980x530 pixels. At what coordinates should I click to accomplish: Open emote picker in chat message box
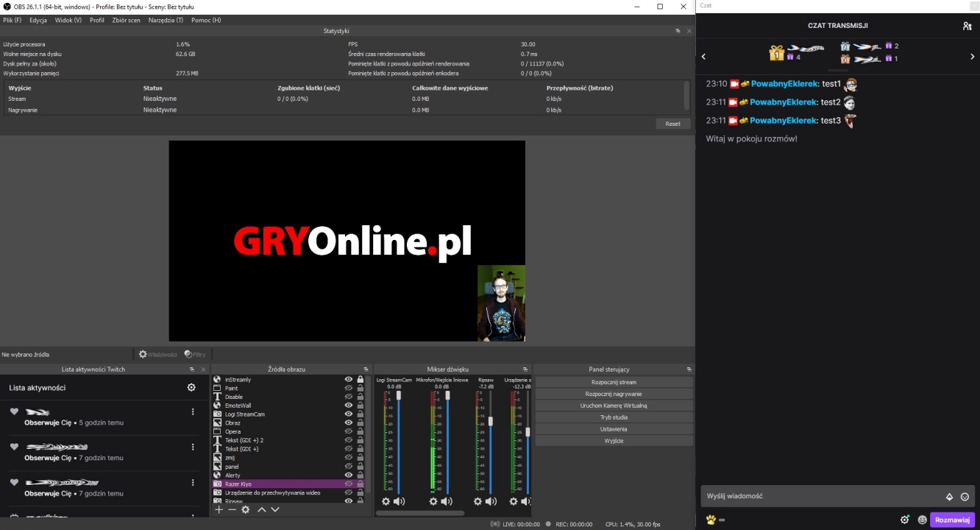[x=965, y=495]
